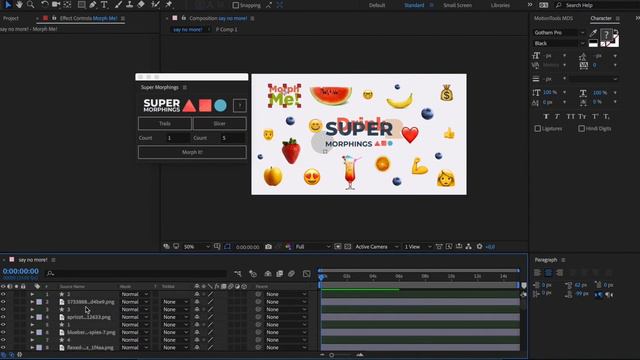Select the Zoom magnifier tool
Screen dimensions: 640x360
(x=30, y=4)
